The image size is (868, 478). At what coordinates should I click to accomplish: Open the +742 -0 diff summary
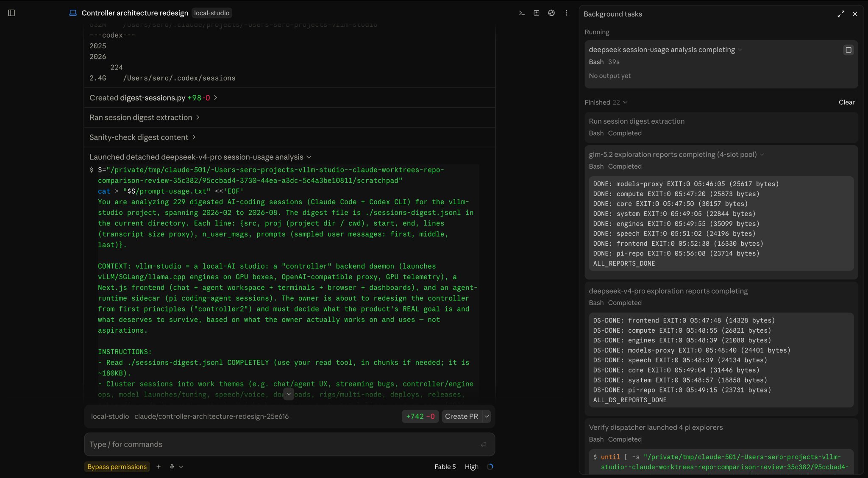(x=420, y=417)
